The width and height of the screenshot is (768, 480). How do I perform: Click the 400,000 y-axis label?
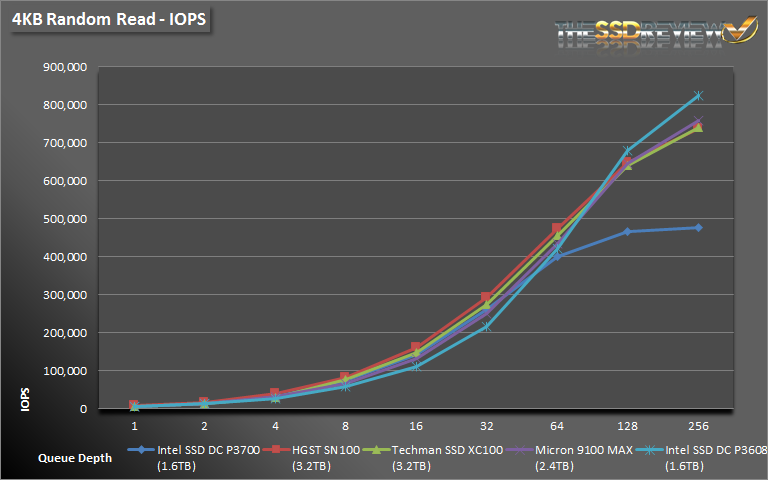(65, 257)
